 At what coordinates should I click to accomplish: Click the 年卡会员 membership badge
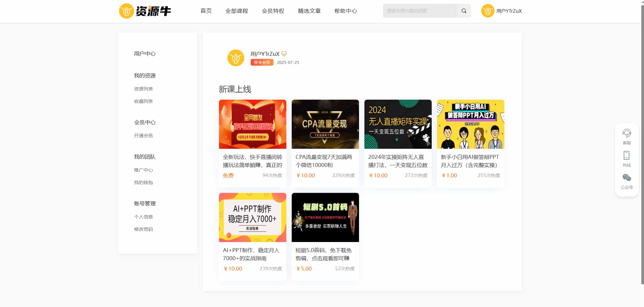[261, 62]
